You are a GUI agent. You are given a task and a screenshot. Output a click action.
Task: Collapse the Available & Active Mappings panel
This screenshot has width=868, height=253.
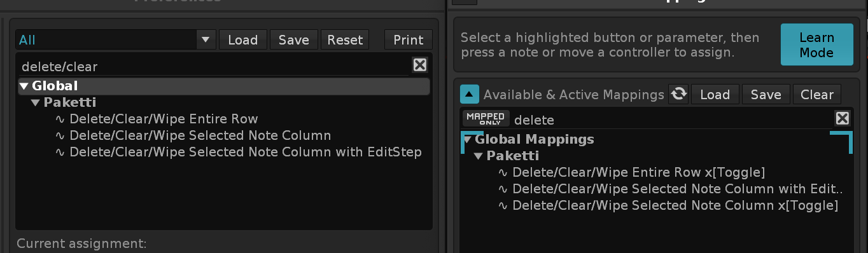[x=470, y=95]
